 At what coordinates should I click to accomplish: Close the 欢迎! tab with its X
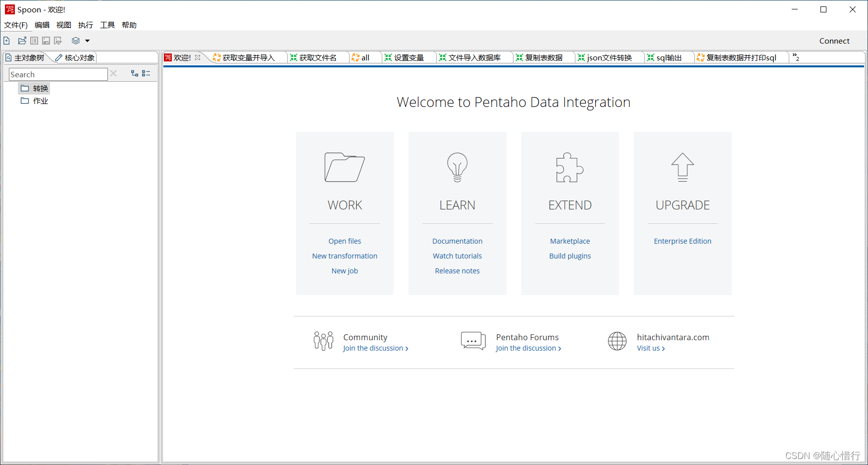click(x=198, y=57)
